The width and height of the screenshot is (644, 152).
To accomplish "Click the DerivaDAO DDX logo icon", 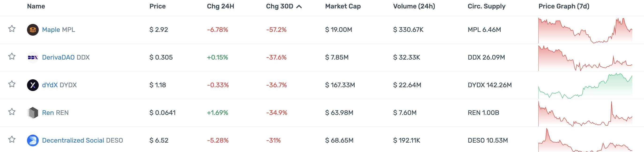I will click(33, 57).
